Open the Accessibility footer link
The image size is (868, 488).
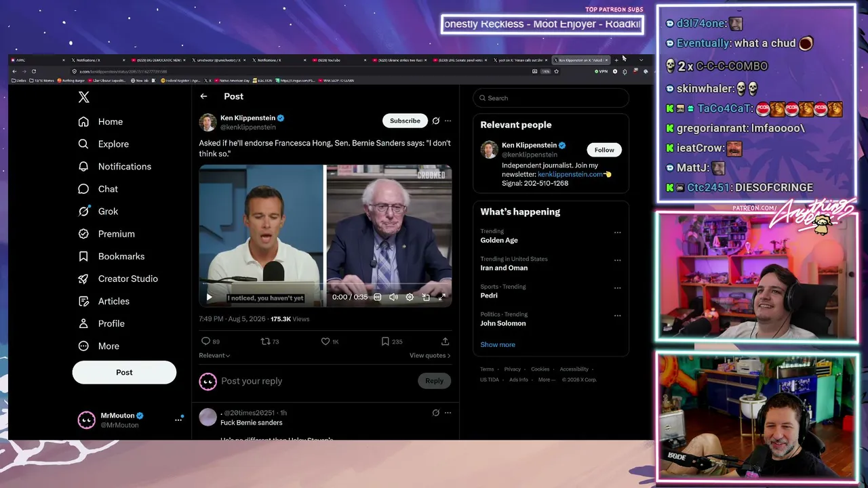coord(574,369)
